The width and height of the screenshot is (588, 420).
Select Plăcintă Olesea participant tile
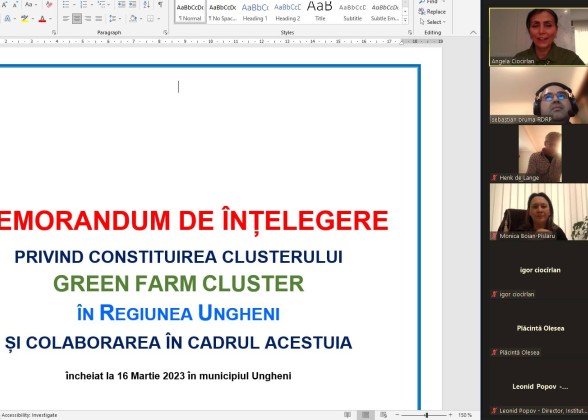538,328
